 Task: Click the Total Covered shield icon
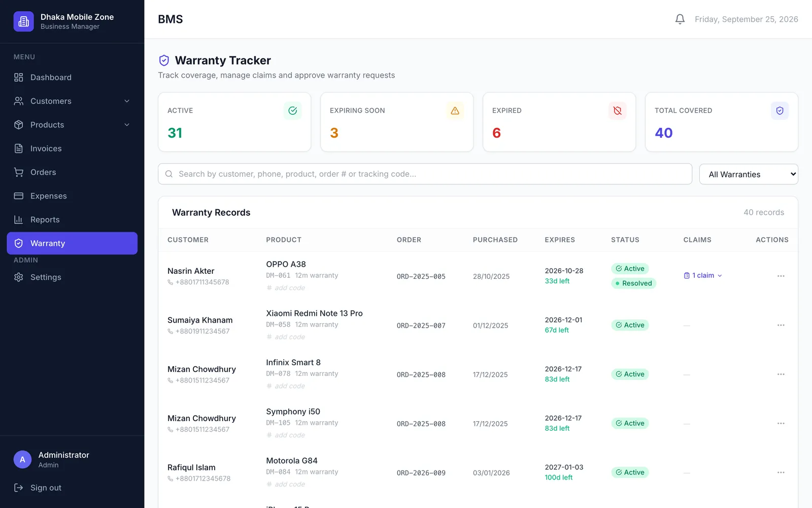(780, 111)
